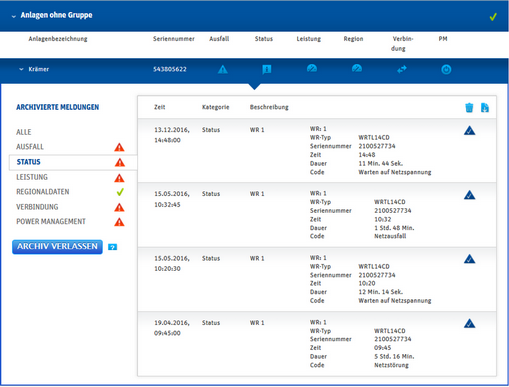The width and height of the screenshot is (509, 387).
Task: Click the triangle check icon for 10:20:30 message
Action: pyautogui.click(x=470, y=259)
